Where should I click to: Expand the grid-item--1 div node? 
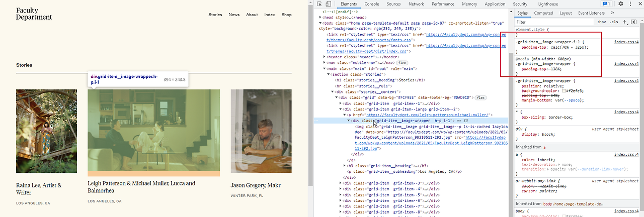click(342, 103)
